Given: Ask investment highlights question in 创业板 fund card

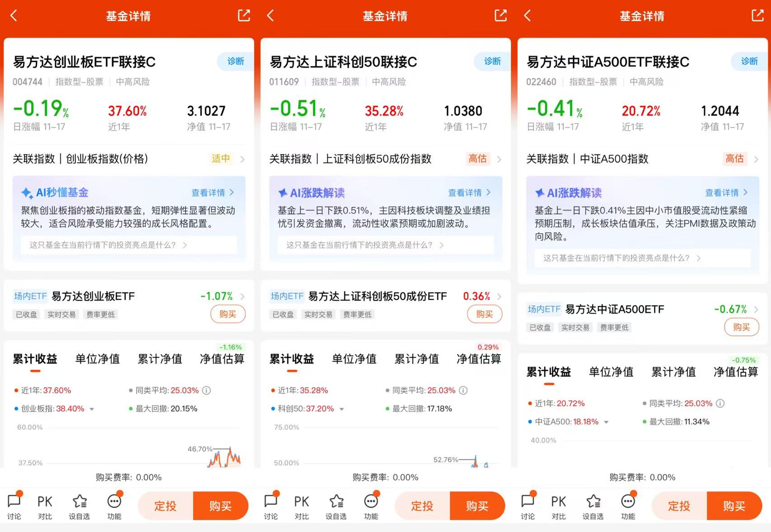Looking at the screenshot, I should tap(129, 245).
